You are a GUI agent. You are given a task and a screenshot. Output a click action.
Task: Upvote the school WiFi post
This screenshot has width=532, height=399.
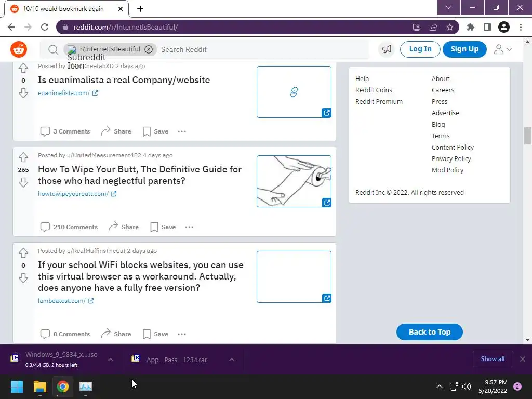23,253
